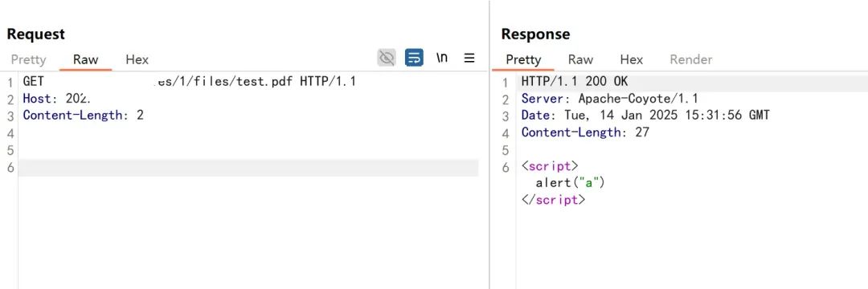868x289 pixels.
Task: Switch to the Response Render tab
Action: (x=691, y=59)
